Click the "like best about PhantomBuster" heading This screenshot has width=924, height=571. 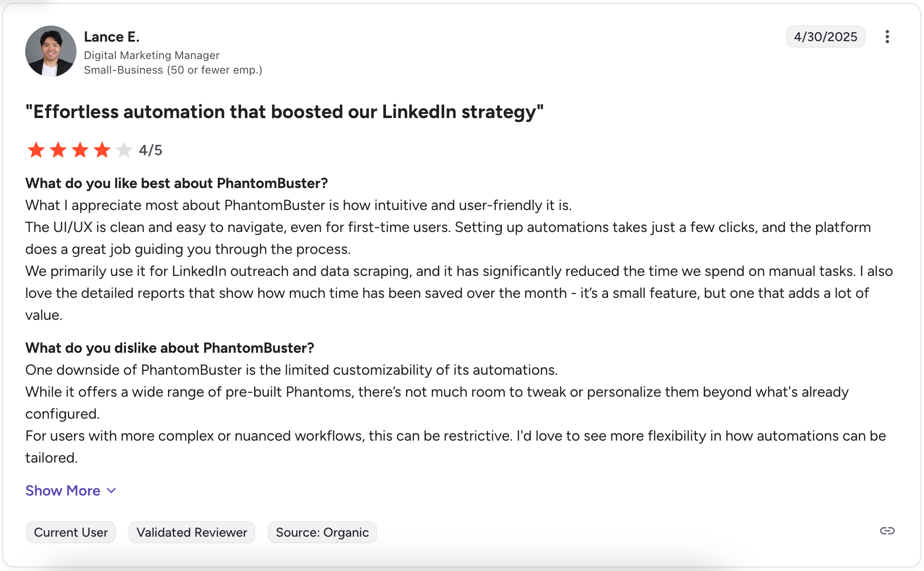[176, 183]
